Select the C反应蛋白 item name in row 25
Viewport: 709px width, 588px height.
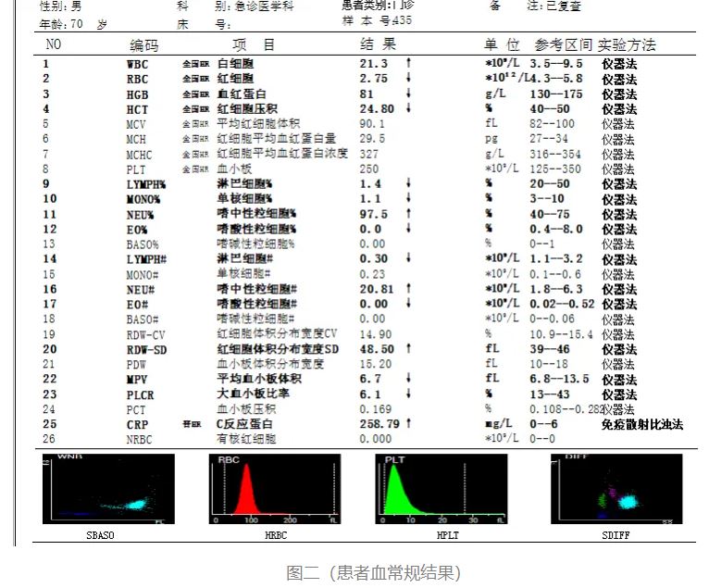pos(241,424)
